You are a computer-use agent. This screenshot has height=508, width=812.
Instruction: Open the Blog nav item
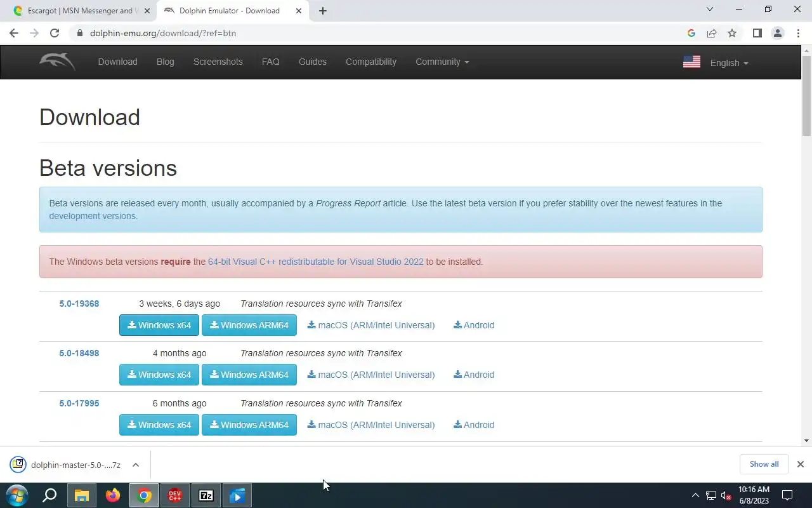point(166,62)
